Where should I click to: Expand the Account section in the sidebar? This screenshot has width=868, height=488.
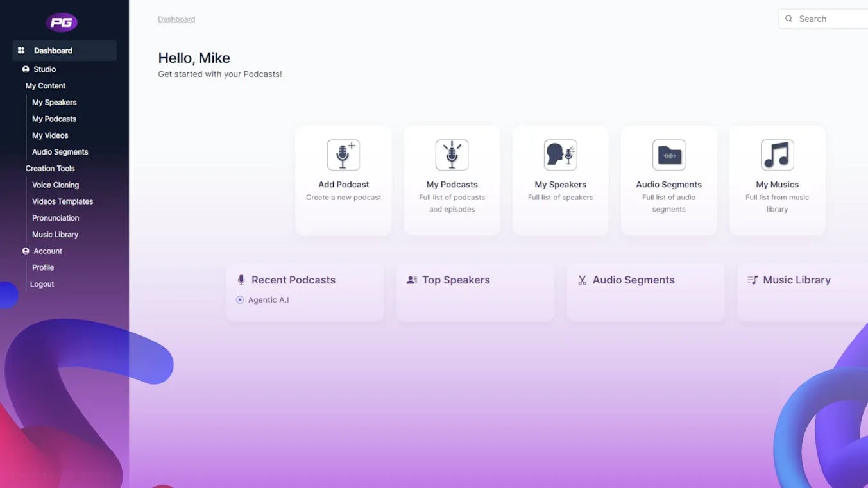(43, 251)
